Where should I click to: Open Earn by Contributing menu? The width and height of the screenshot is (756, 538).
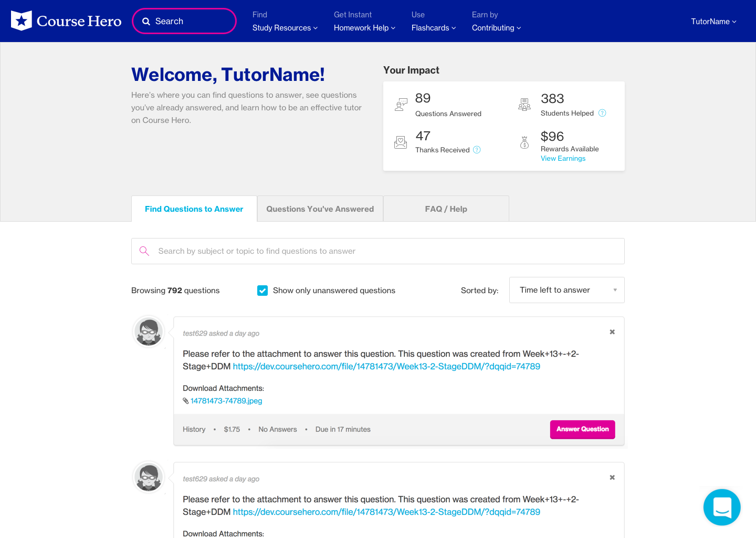[496, 22]
